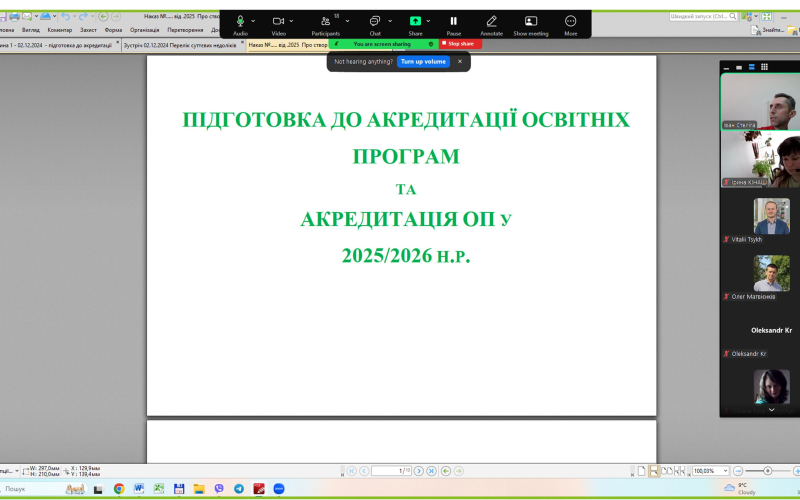The height and width of the screenshot is (500, 800).
Task: Close the Зустріч 02.12.2024 tab
Action: (242, 43)
